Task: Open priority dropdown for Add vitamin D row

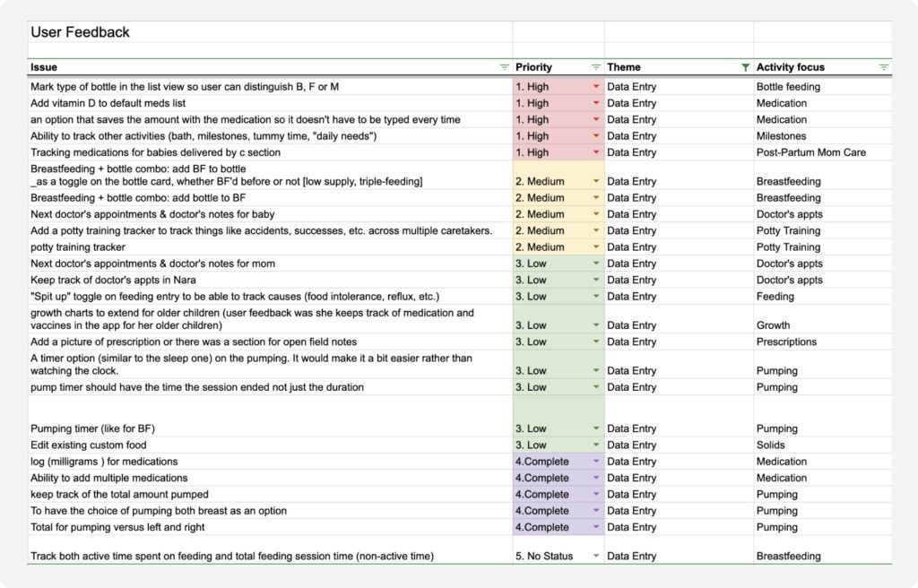Action: [596, 103]
